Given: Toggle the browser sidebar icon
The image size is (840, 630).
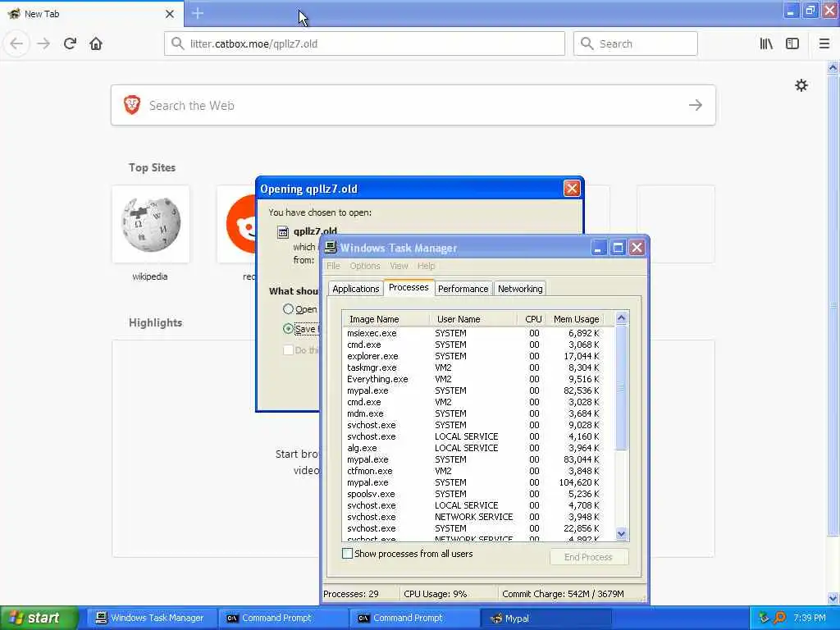Looking at the screenshot, I should coord(792,43).
